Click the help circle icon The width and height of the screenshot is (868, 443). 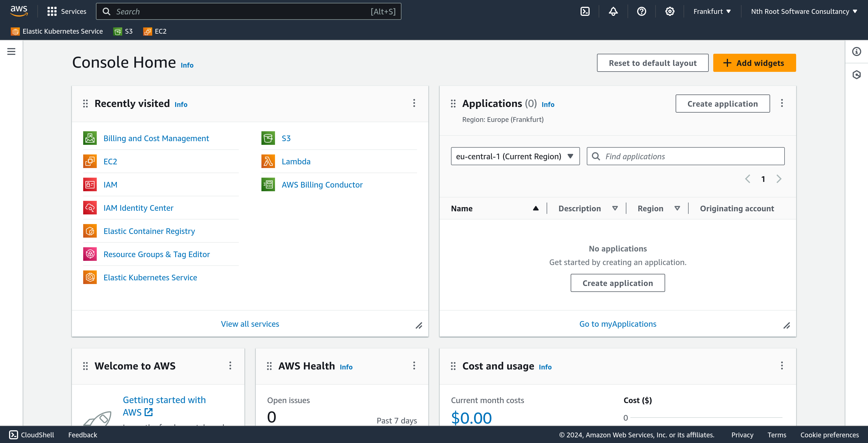(641, 11)
